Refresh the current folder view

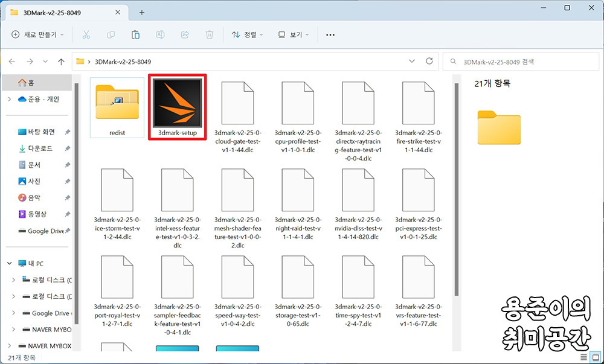(x=429, y=61)
